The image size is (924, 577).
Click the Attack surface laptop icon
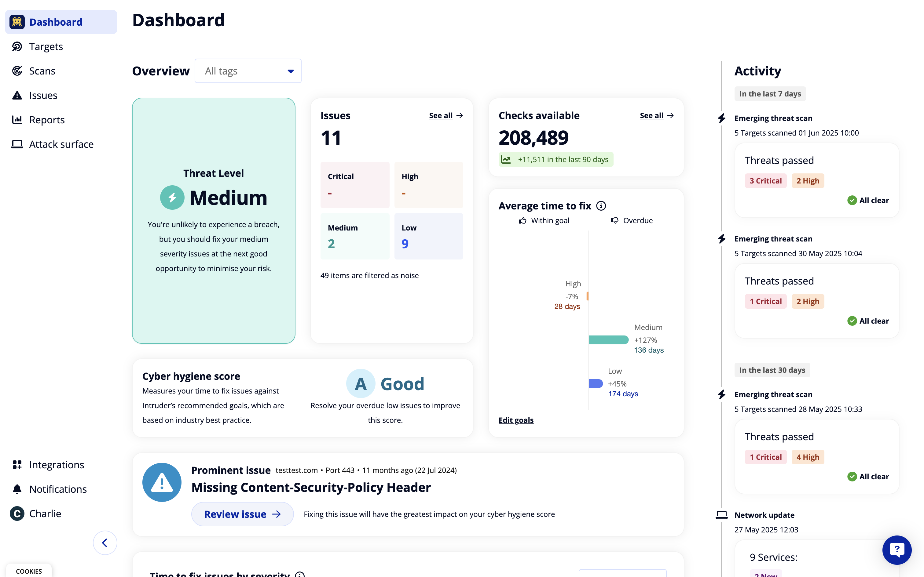(x=17, y=144)
